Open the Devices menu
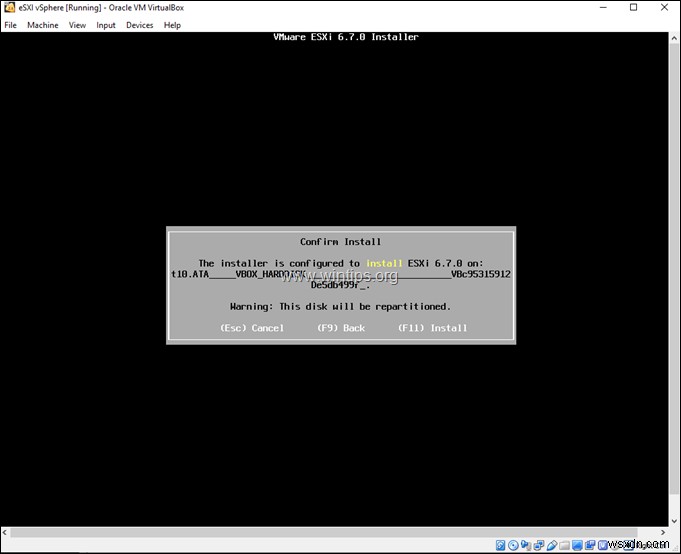This screenshot has width=681, height=554. click(x=139, y=25)
